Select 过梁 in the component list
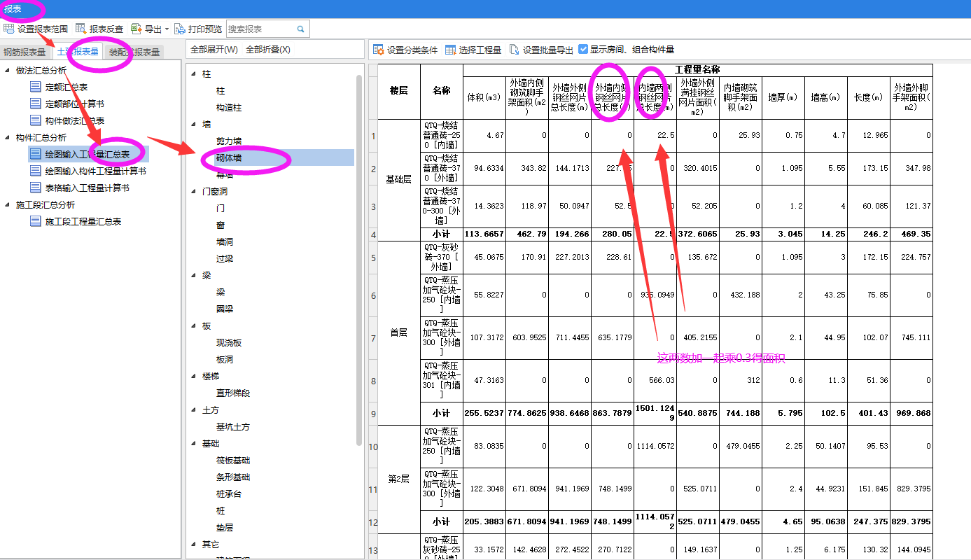 click(224, 259)
